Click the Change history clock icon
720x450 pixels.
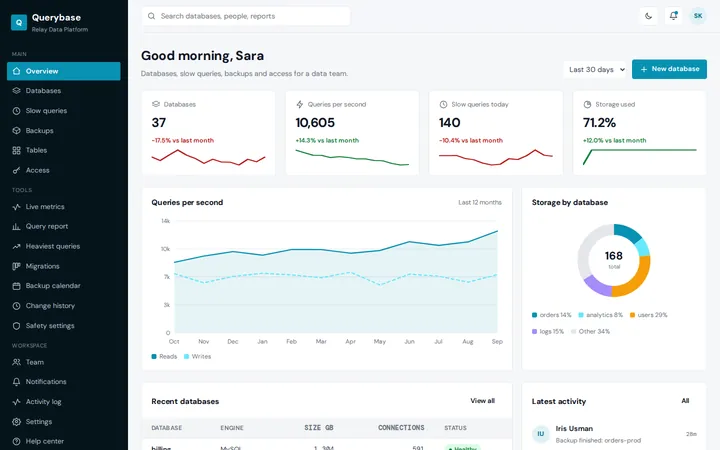tap(17, 306)
